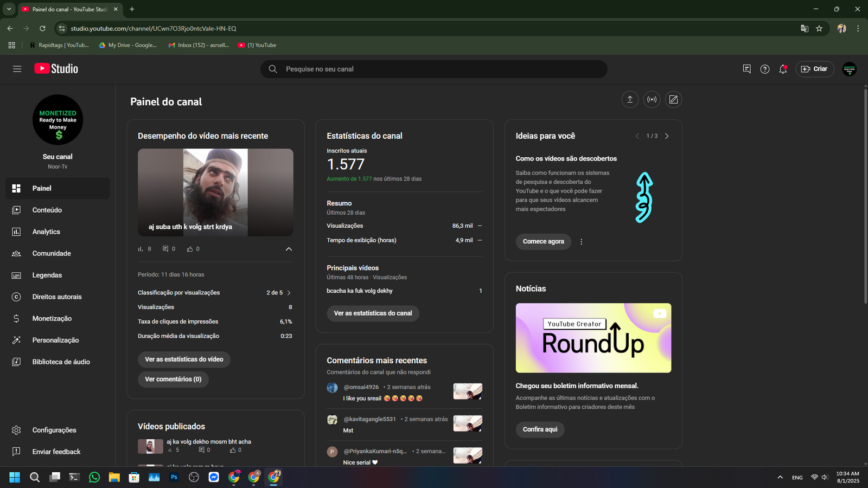Click the page vertical scrollbar
The width and height of the screenshot is (868, 488).
click(865, 195)
